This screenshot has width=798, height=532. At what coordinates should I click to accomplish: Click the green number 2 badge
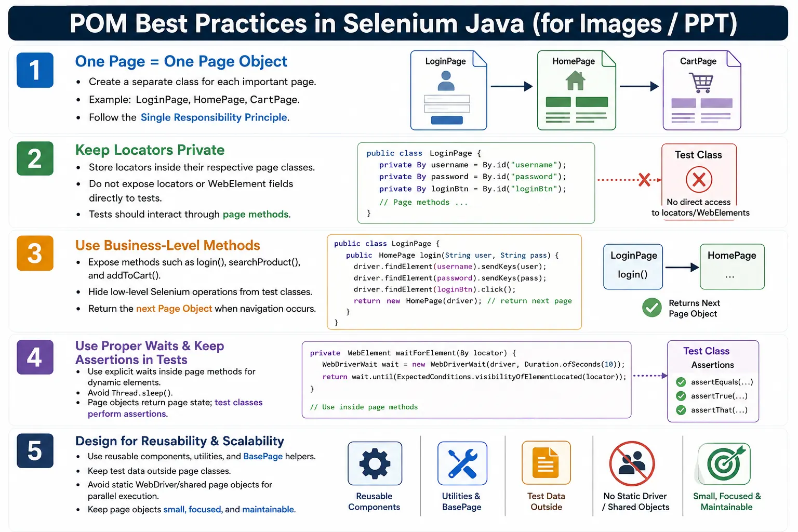click(35, 158)
